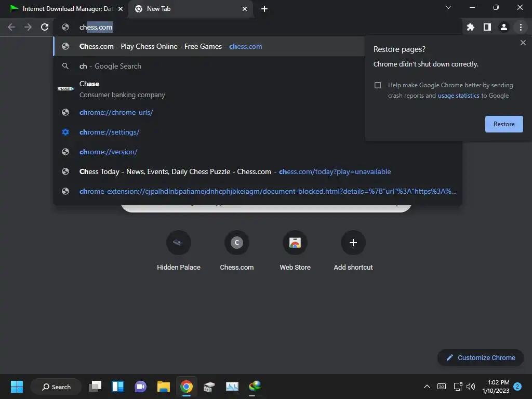This screenshot has height=399, width=532.
Task: Click the browser back arrow
Action: pos(11,27)
